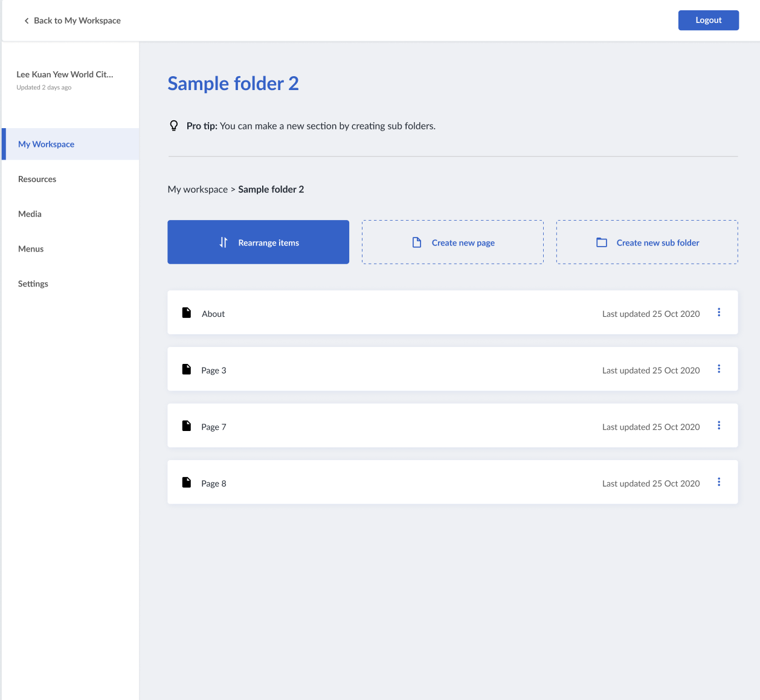The height and width of the screenshot is (700, 760).
Task: Open the My workspace breadcrumb link
Action: [198, 189]
